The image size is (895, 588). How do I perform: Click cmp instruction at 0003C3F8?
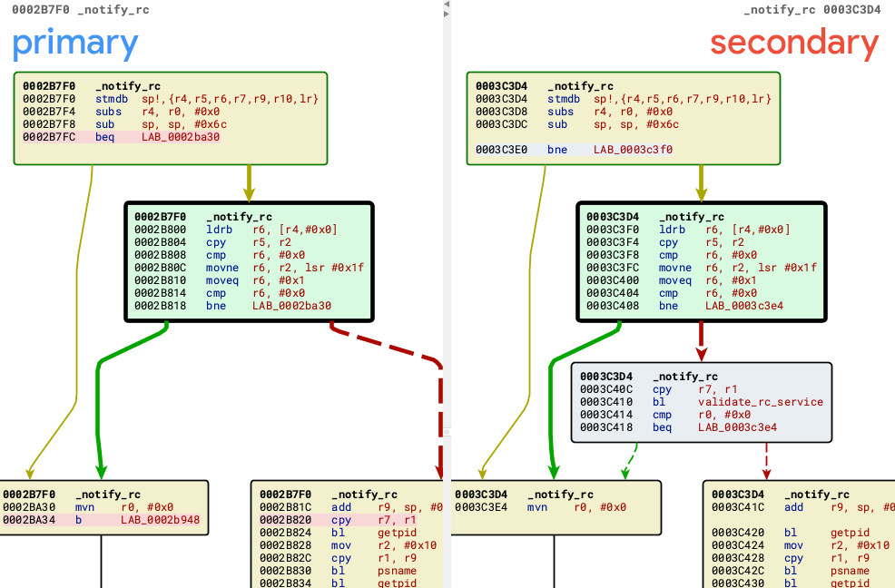(x=673, y=255)
